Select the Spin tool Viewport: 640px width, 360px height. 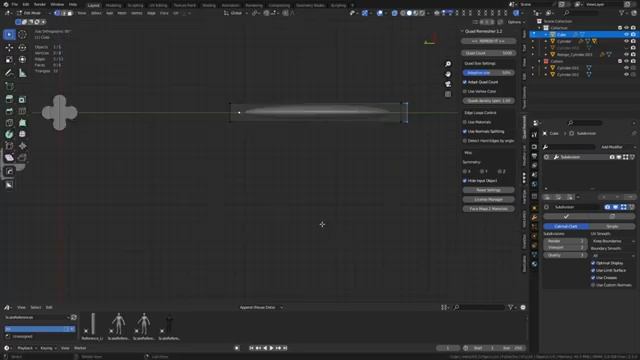click(9, 134)
